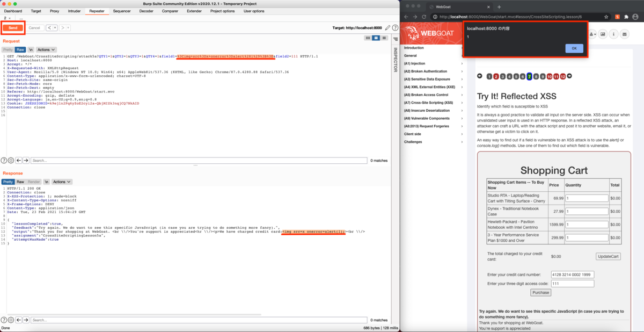
Task: Open new Chrome tab with plus
Action: click(x=499, y=6)
